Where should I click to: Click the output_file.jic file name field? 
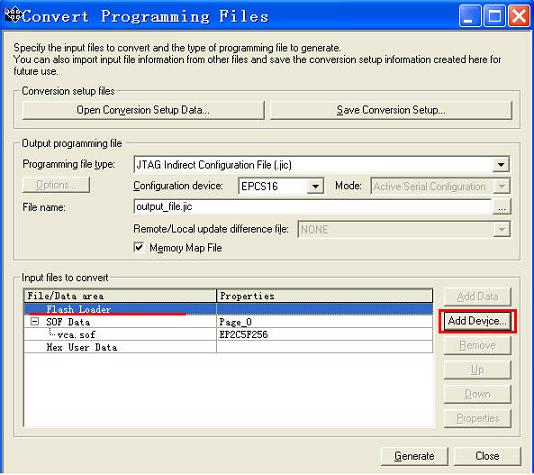tap(312, 207)
